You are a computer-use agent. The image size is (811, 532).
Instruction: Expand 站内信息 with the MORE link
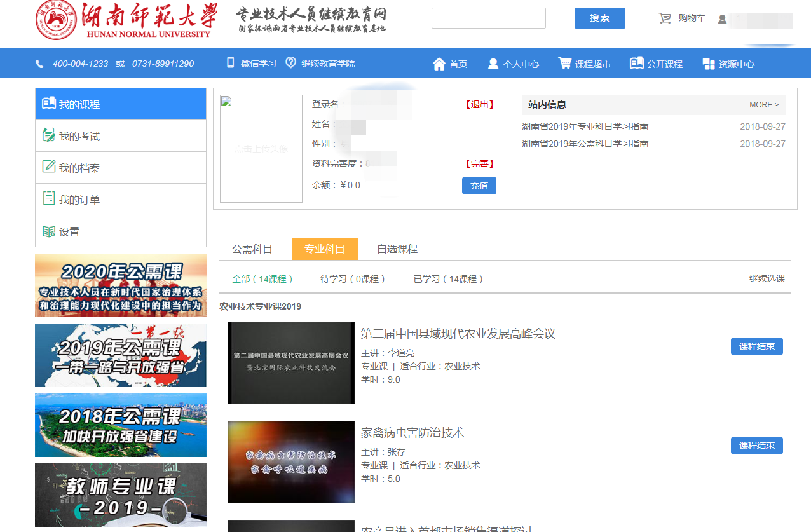tap(763, 105)
